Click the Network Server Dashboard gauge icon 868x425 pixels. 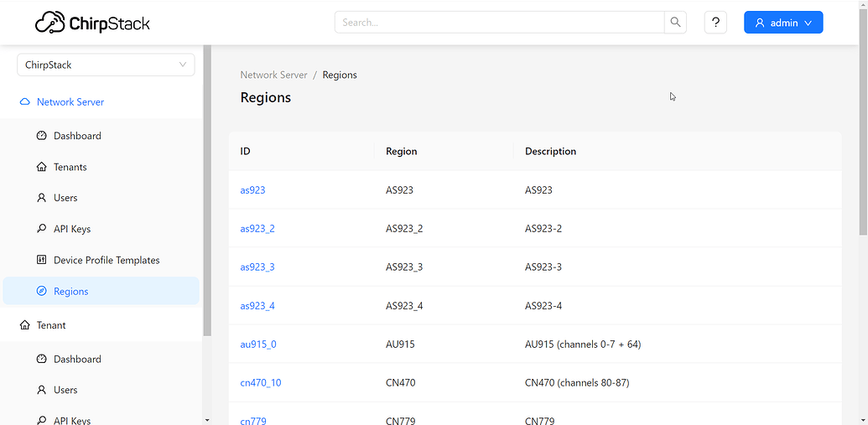[42, 136]
